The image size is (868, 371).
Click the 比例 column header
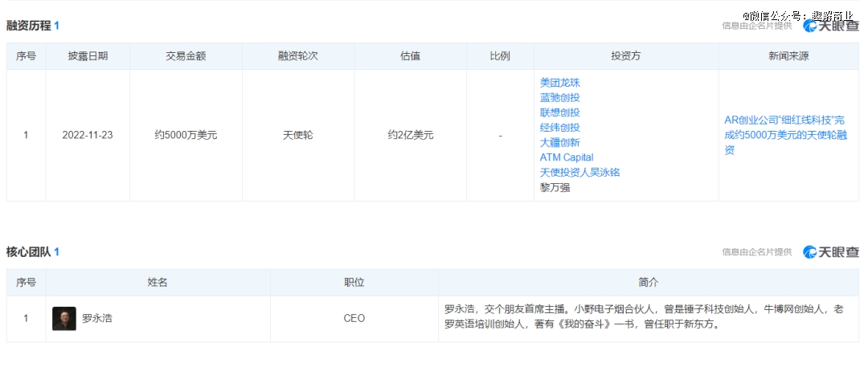point(500,56)
